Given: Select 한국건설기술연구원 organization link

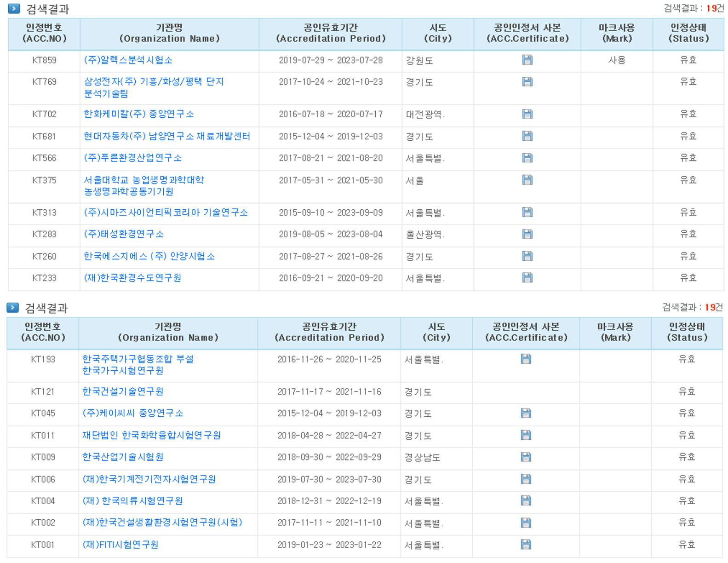Looking at the screenshot, I should pyautogui.click(x=123, y=391).
